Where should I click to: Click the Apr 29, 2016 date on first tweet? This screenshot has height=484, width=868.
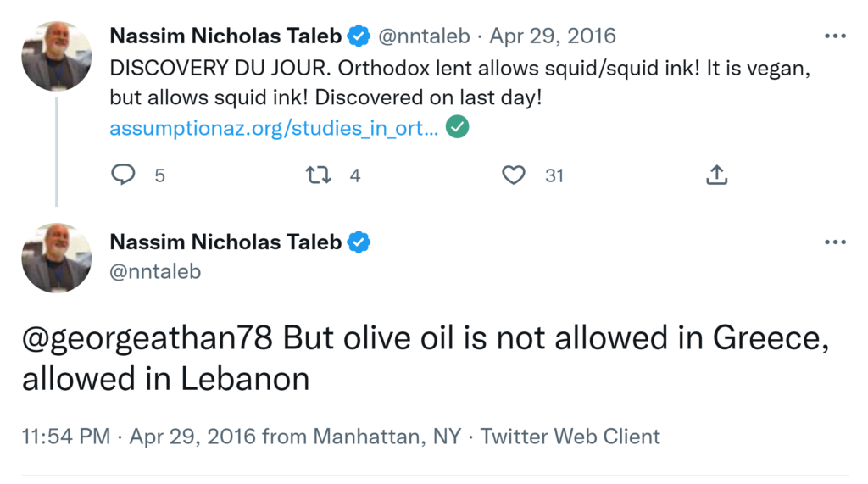pyautogui.click(x=553, y=36)
